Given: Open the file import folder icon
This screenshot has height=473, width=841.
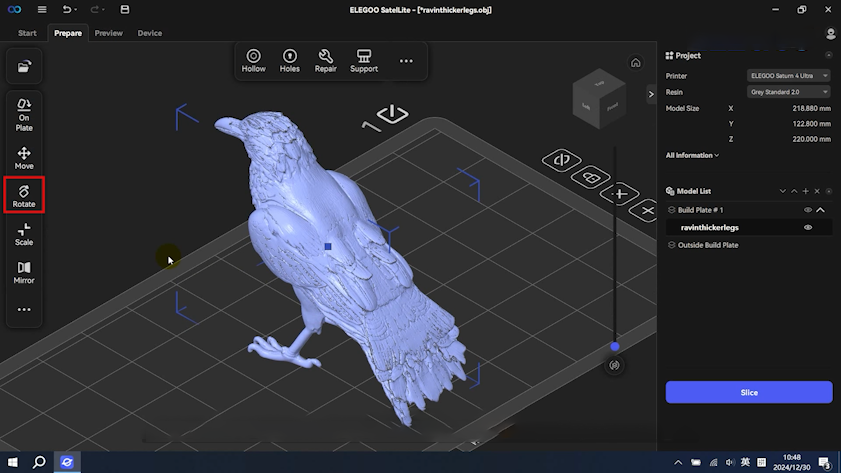Looking at the screenshot, I should tap(24, 66).
